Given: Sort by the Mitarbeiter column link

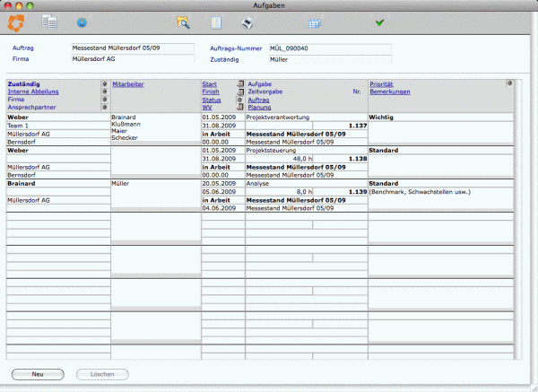Looking at the screenshot, I should click(x=128, y=84).
